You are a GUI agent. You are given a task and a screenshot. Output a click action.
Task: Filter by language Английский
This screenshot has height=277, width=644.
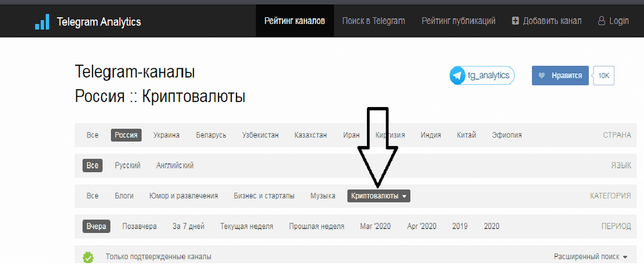[x=175, y=166]
